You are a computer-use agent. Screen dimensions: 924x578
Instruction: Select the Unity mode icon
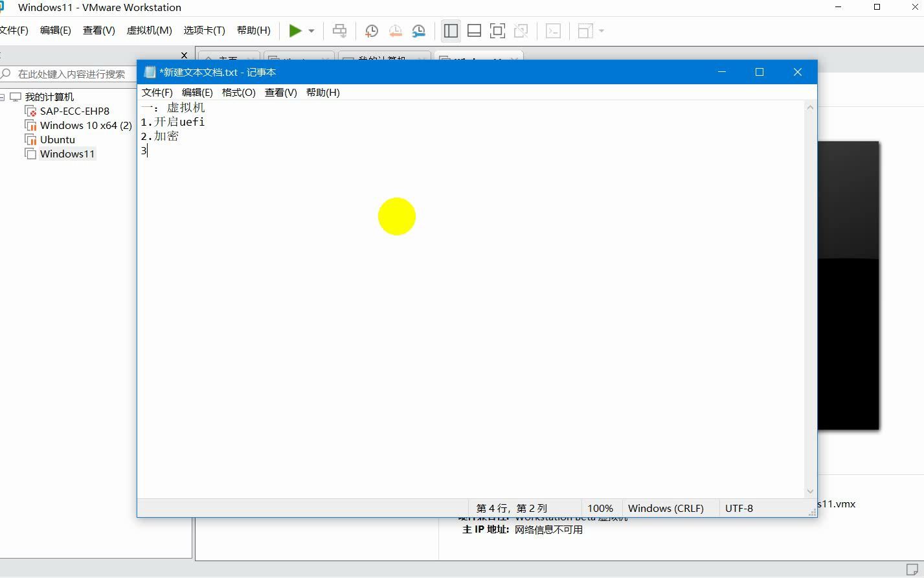(521, 30)
